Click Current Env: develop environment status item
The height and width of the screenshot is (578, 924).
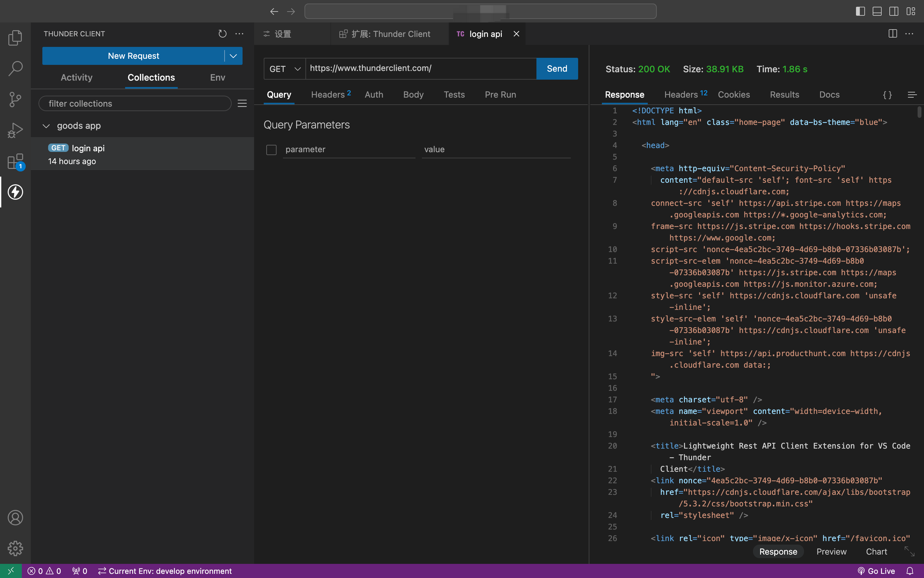click(x=165, y=571)
